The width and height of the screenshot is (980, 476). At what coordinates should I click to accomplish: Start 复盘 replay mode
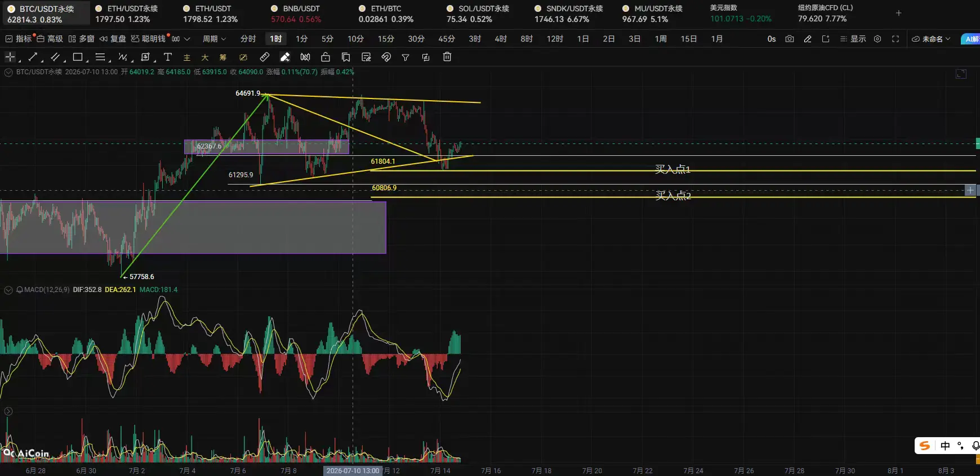click(x=113, y=39)
